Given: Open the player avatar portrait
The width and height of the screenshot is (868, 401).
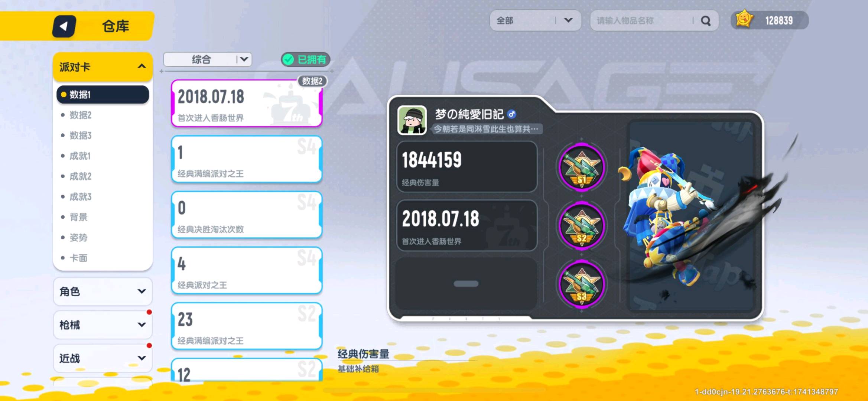Looking at the screenshot, I should (x=412, y=120).
